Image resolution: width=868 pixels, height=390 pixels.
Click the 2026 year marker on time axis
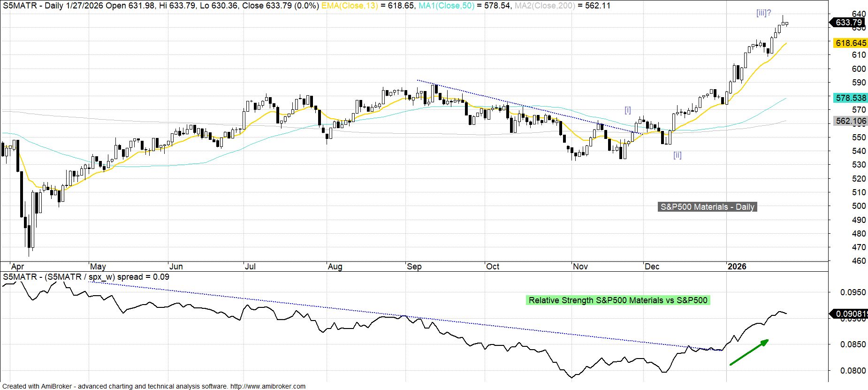point(736,267)
